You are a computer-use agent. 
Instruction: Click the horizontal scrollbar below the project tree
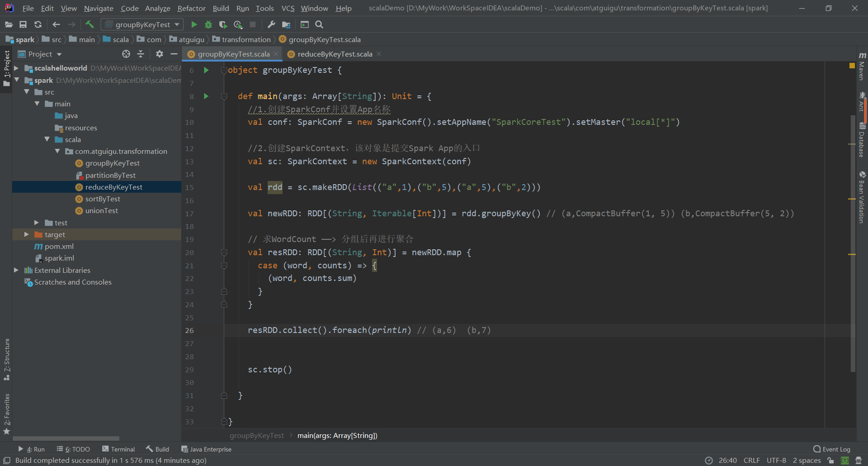[x=66, y=438]
